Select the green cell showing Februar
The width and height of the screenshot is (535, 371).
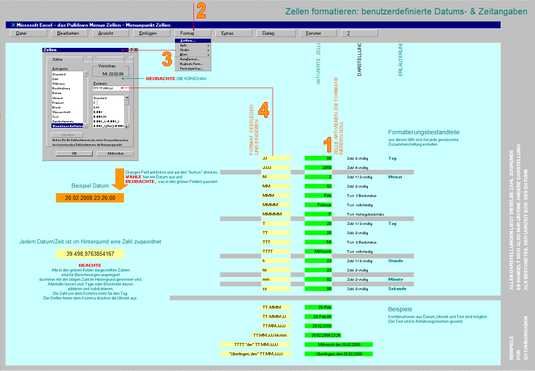318,205
